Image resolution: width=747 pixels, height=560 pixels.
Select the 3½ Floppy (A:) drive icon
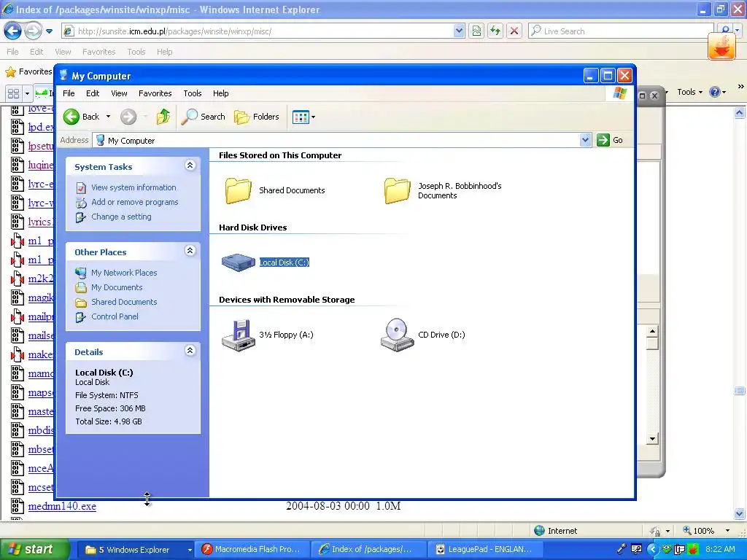coord(238,335)
